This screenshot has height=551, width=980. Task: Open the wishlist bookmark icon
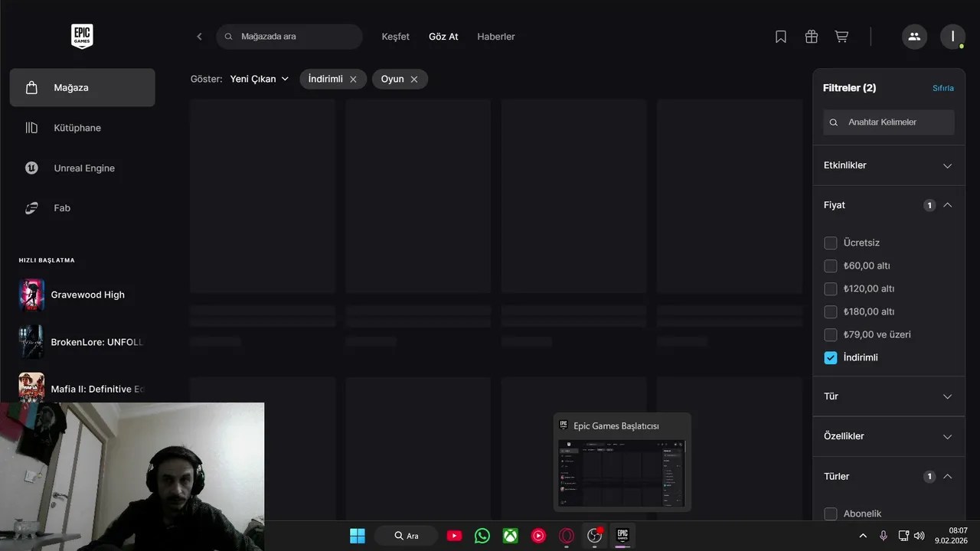pyautogui.click(x=781, y=37)
